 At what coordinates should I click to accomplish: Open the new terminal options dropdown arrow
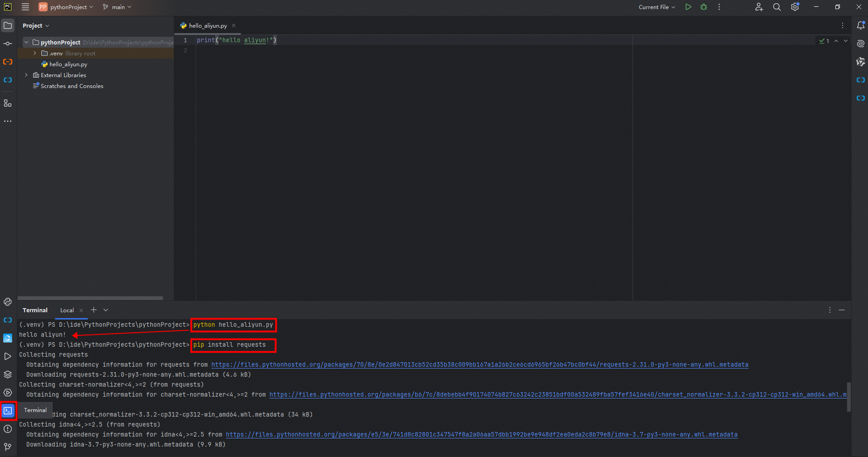(x=106, y=310)
